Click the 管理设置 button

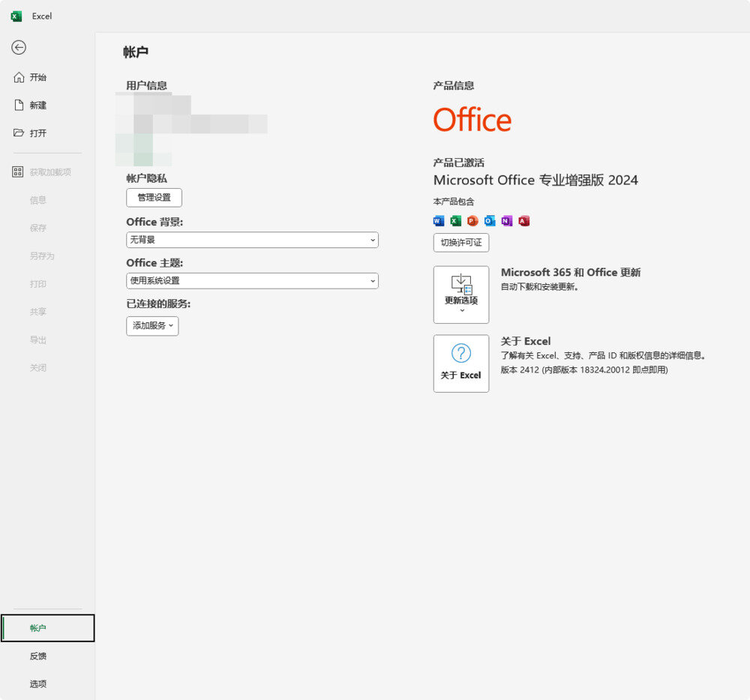154,197
